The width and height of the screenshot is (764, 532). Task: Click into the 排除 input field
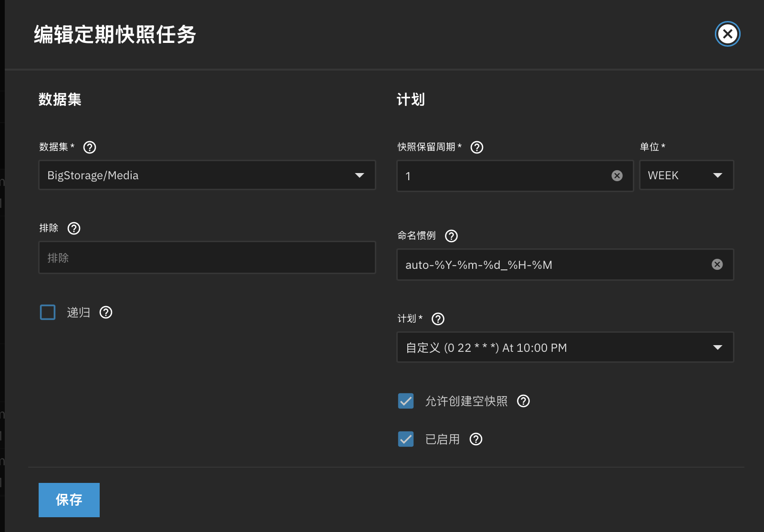coord(207,258)
